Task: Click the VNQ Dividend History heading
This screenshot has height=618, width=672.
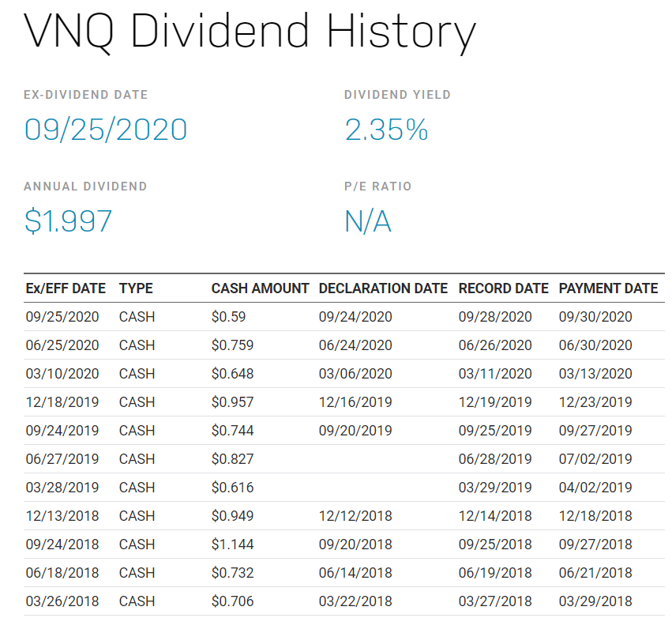Action: point(250,33)
